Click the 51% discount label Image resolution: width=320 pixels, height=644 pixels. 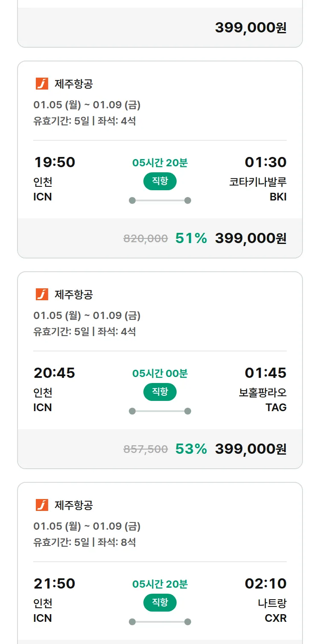191,238
